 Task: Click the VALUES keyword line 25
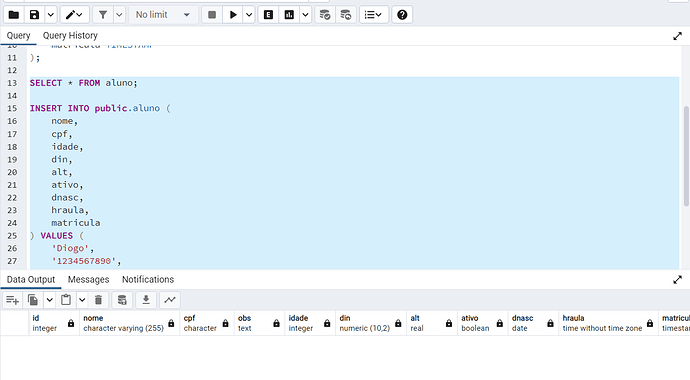[57, 236]
